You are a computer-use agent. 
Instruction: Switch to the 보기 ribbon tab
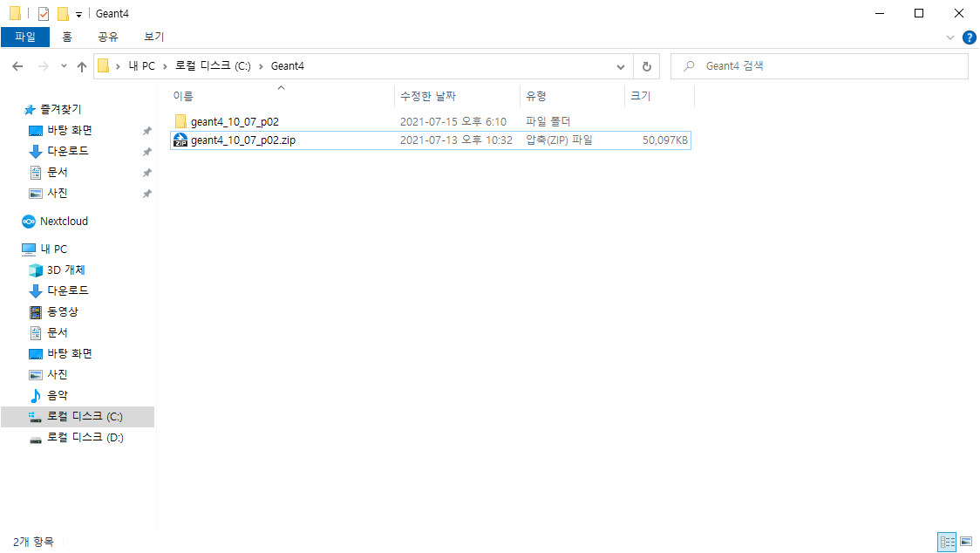click(153, 37)
